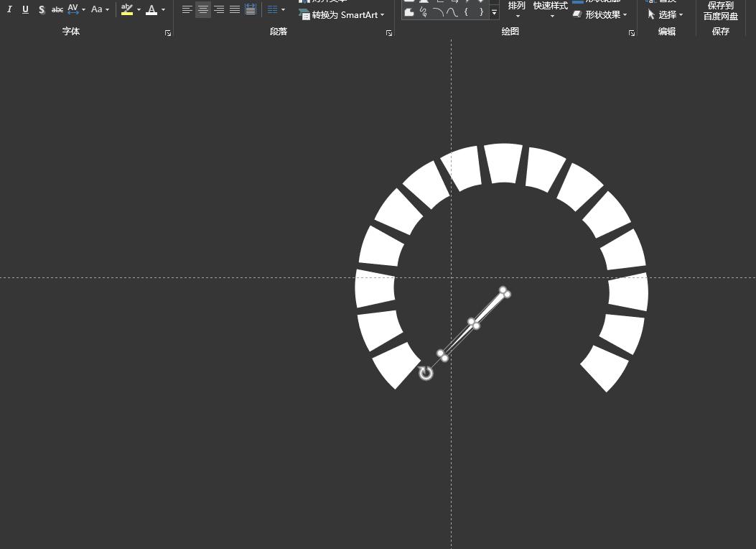Align text to the left
The image size is (756, 549).
tap(187, 9)
